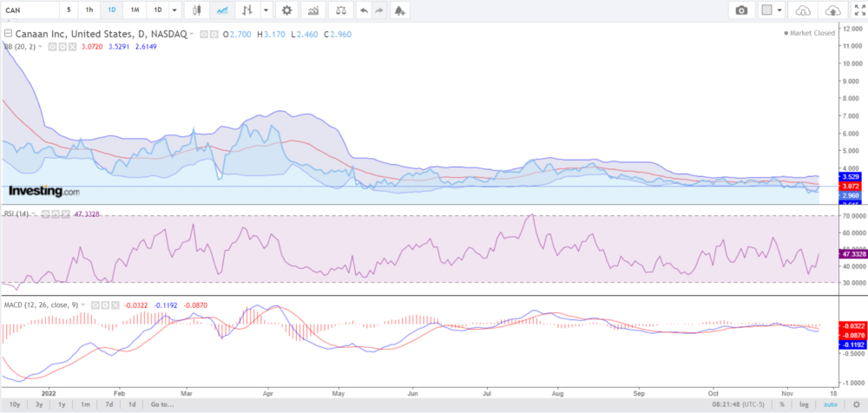Undo the last chart action
The image size is (868, 413).
pyautogui.click(x=363, y=10)
